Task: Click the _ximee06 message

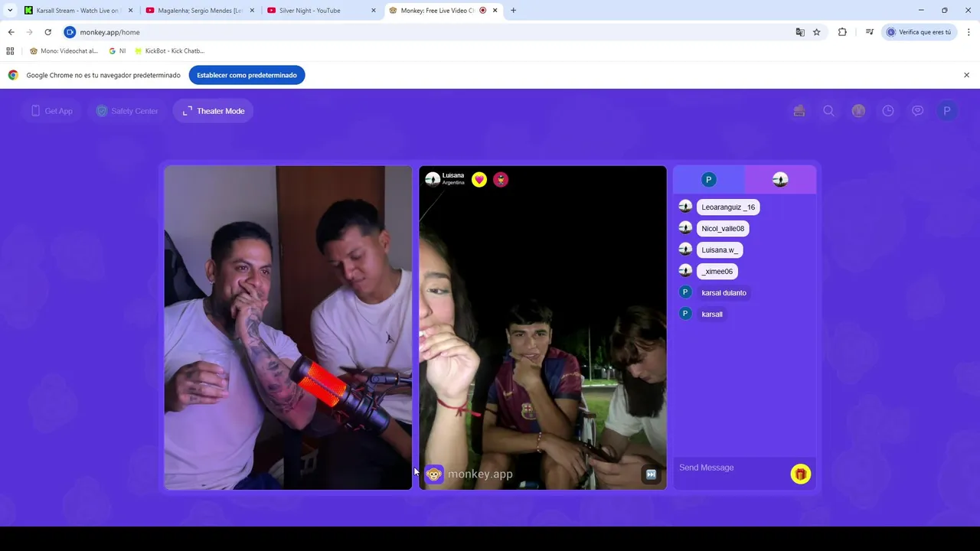Action: tap(717, 272)
